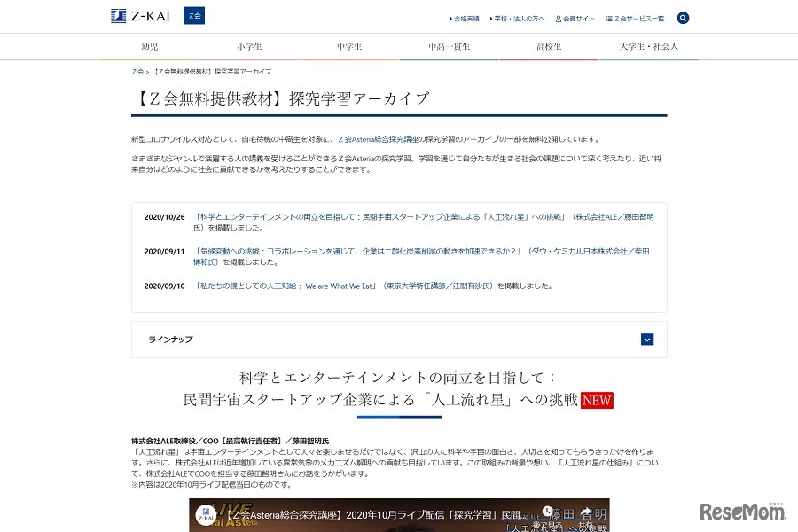798x532 pixels.
Task: Click the colored underline below 中高一貫生
Action: (x=449, y=59)
